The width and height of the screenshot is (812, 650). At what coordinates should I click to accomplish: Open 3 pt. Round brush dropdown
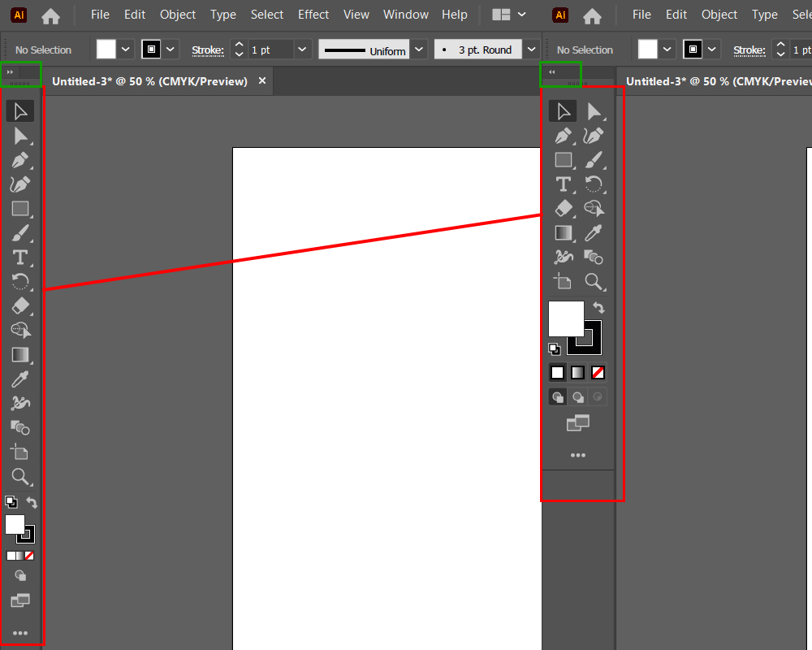pos(531,50)
